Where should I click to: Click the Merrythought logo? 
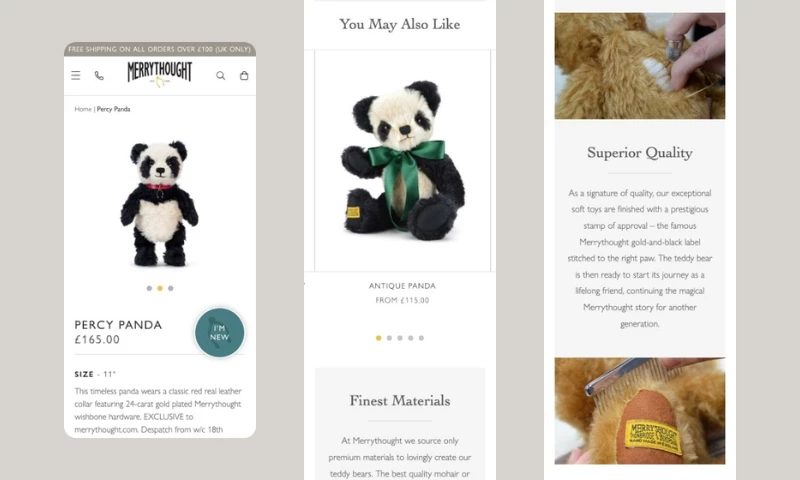(x=160, y=74)
